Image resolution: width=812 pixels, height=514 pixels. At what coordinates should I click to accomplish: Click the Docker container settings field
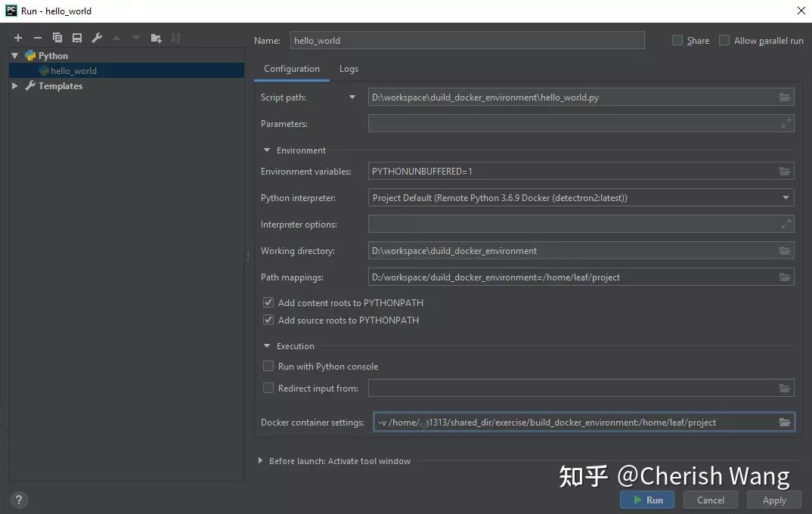[575, 422]
